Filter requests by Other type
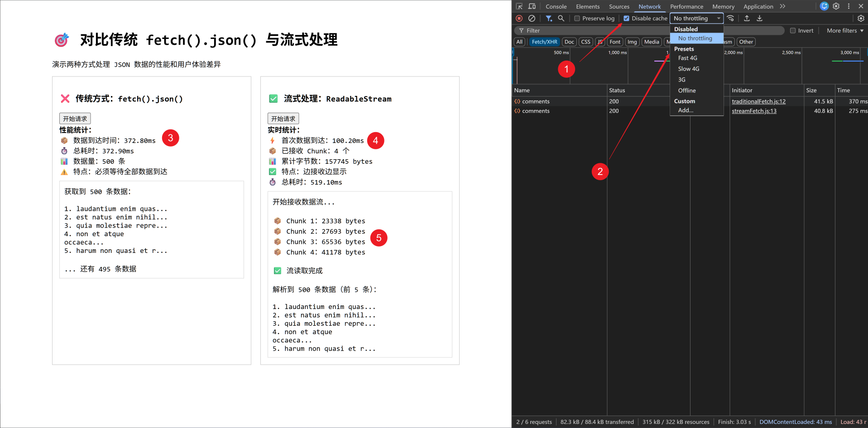 click(746, 42)
